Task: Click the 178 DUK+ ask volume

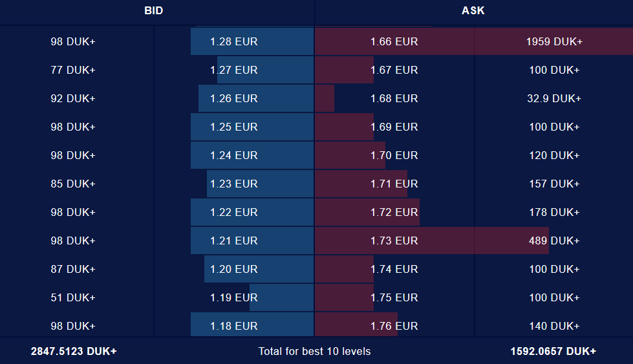Action: [554, 212]
